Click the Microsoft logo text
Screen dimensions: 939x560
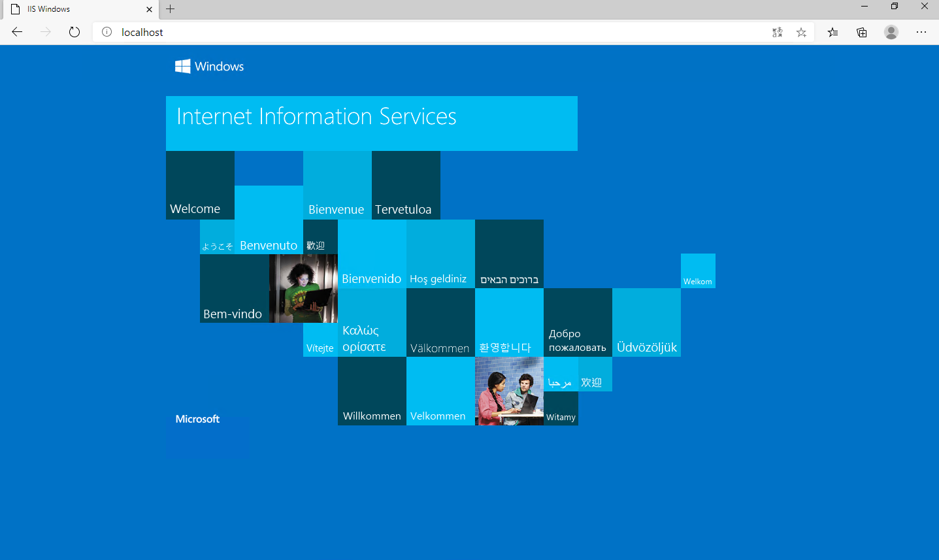(x=197, y=419)
